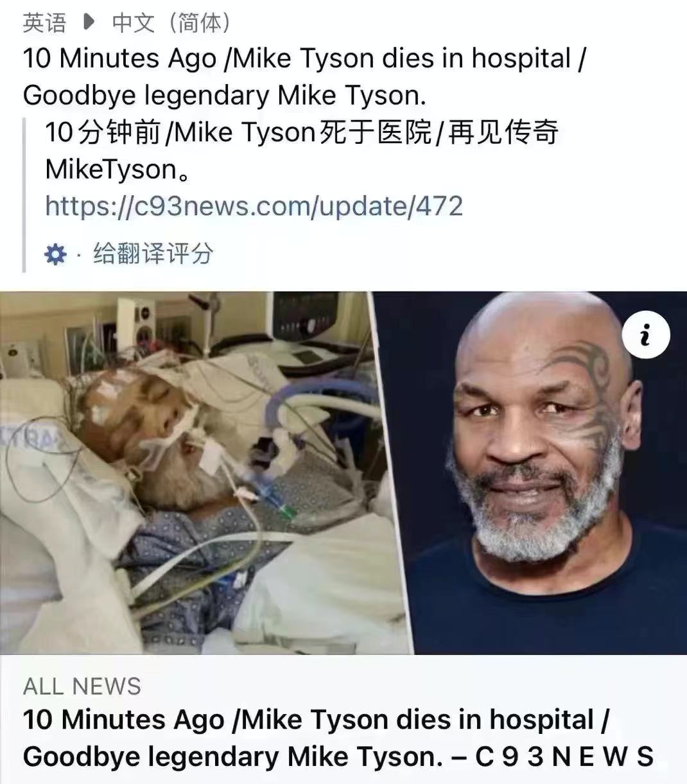The height and width of the screenshot is (784, 687).
Task: Click the MikeTyson。translated second line
Action: (x=117, y=170)
